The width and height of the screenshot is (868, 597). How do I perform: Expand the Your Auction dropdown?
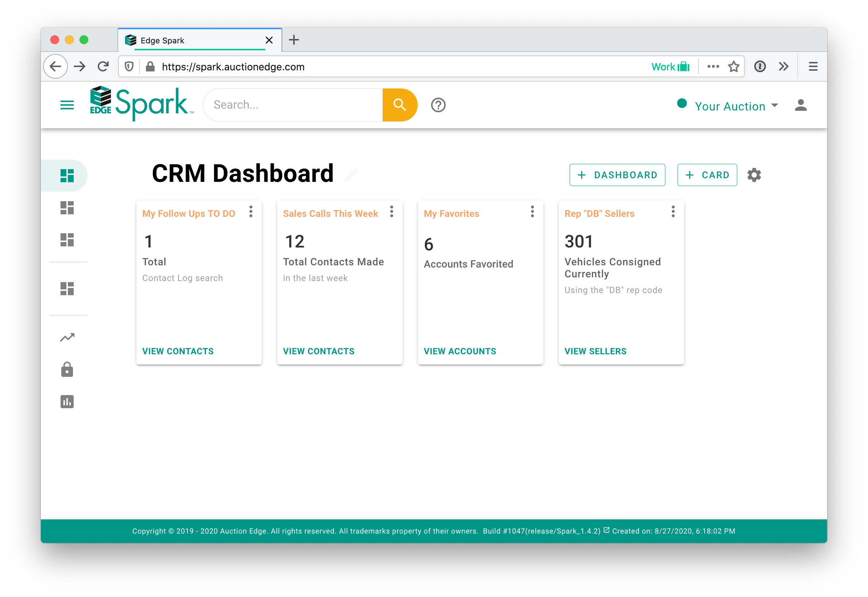coord(736,106)
